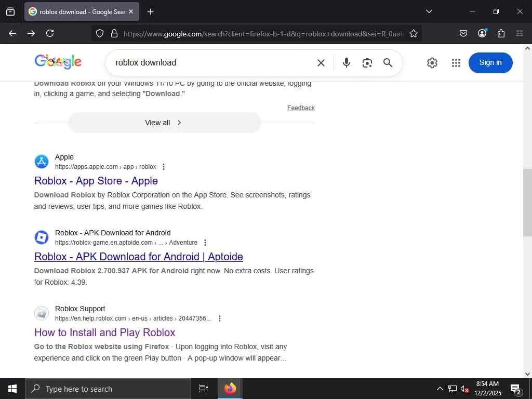Open Firefox application menu
The width and height of the screenshot is (532, 399).
click(520, 33)
